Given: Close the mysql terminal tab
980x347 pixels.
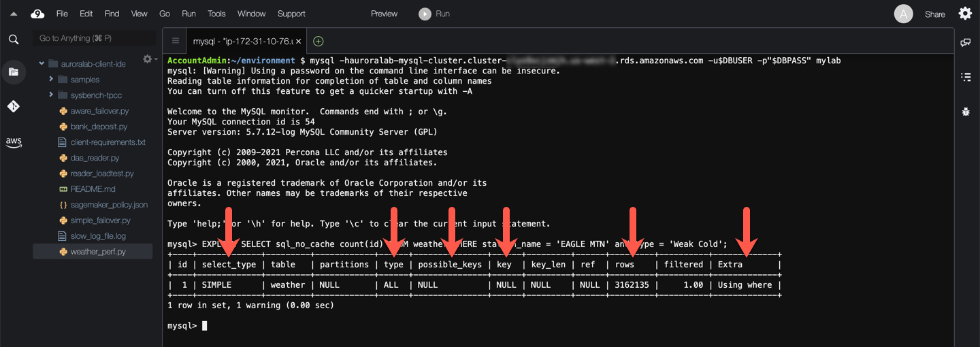Looking at the screenshot, I should [x=297, y=42].
